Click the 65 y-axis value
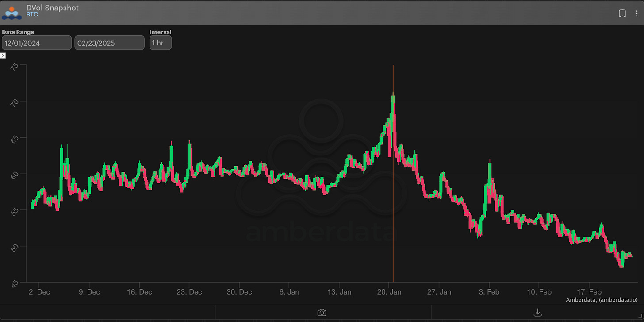Viewport: 644px width, 322px height. pos(15,139)
